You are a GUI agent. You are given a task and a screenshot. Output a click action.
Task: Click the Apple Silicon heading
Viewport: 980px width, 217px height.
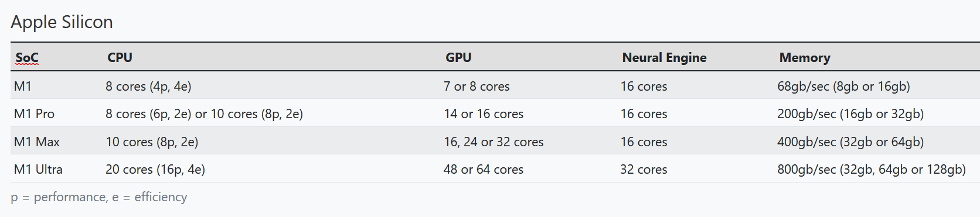click(62, 22)
